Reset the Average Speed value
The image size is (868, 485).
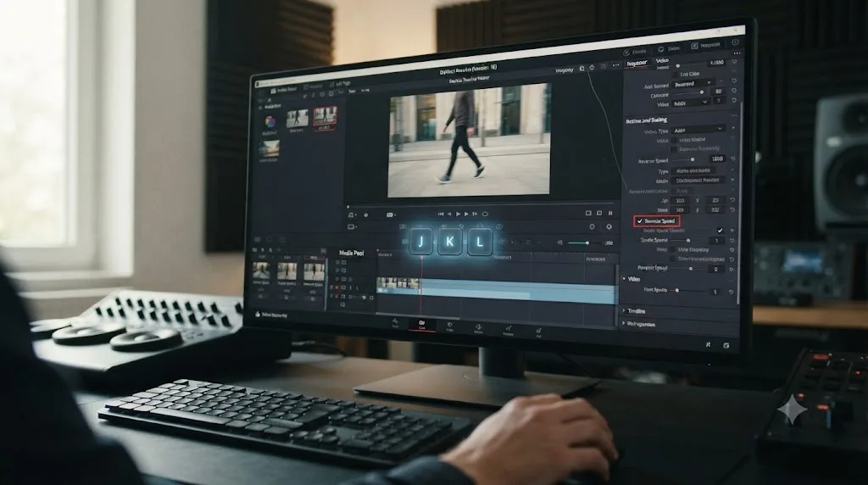click(x=733, y=159)
